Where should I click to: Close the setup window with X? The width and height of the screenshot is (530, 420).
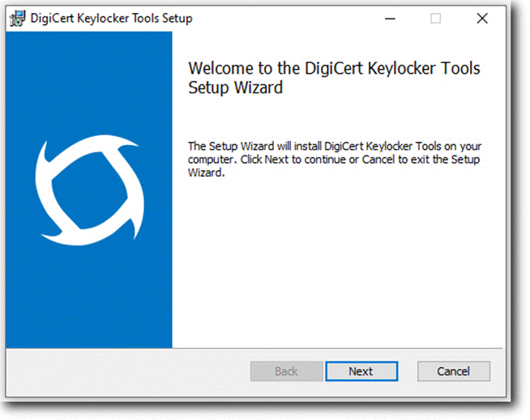482,19
